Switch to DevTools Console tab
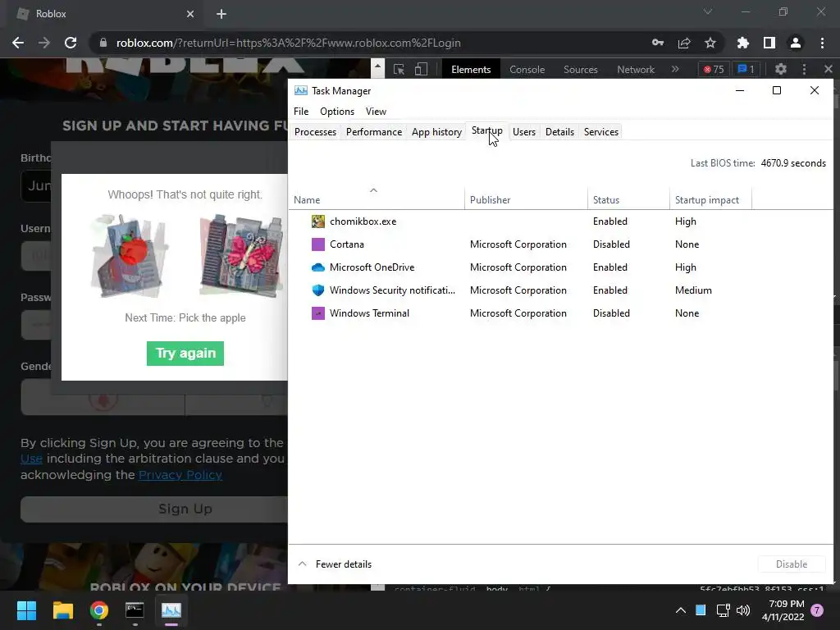This screenshot has width=840, height=630. [527, 70]
